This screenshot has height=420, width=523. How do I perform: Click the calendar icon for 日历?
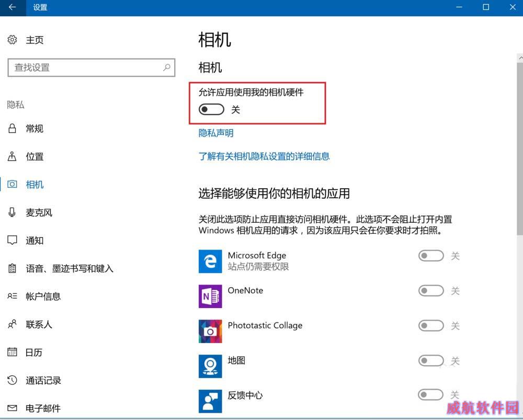(x=13, y=352)
